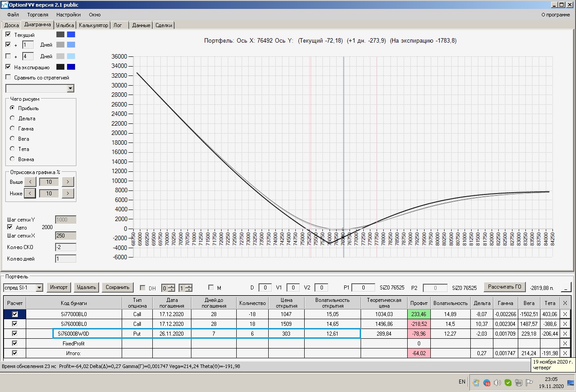Click the black На экспирацию color swatch
This screenshot has width=576, height=392.
[60, 67]
